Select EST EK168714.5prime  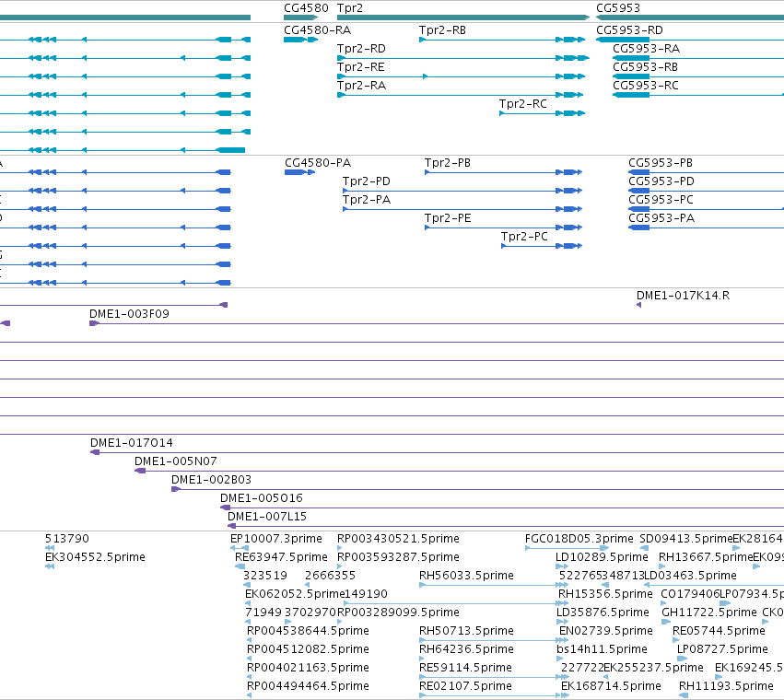[x=611, y=686]
